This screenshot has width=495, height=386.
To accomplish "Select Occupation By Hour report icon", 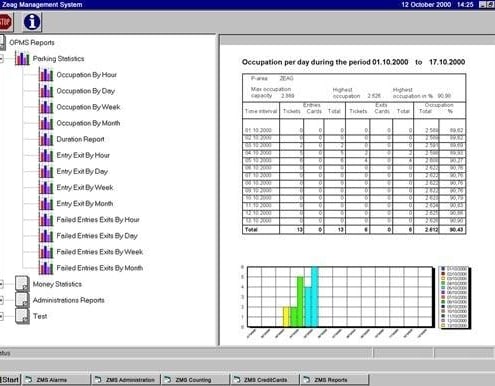I will (x=46, y=74).
